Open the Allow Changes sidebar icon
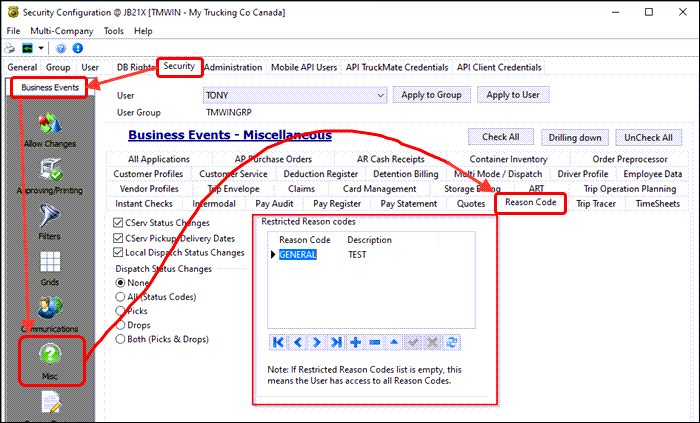This screenshot has width=700, height=423. point(47,125)
